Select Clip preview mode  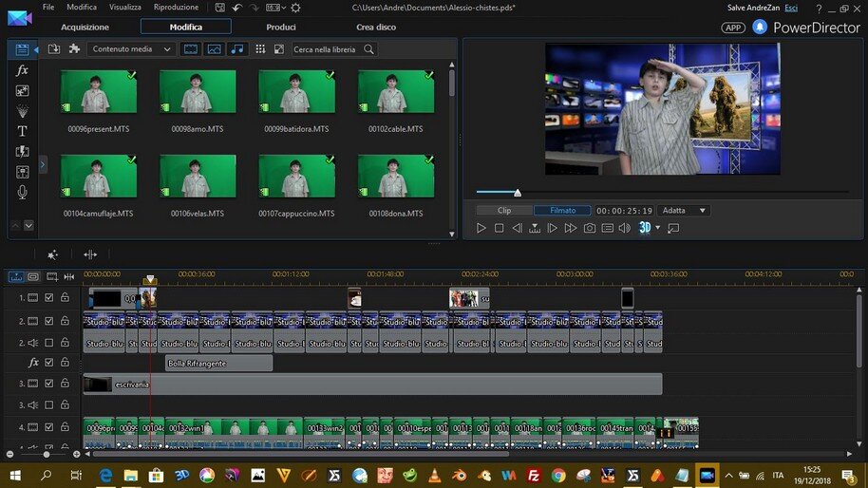[504, 210]
